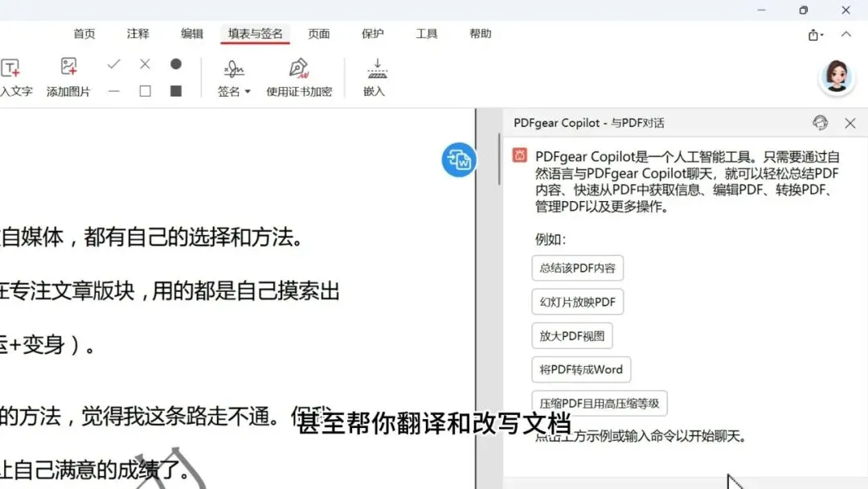Select the checkmark stamp tool
868x489 pixels.
(114, 64)
